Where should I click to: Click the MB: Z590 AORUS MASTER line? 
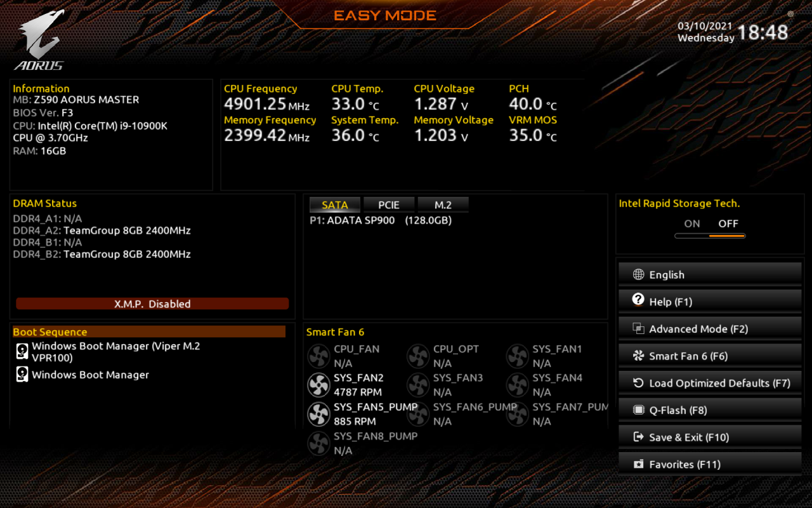pos(76,100)
